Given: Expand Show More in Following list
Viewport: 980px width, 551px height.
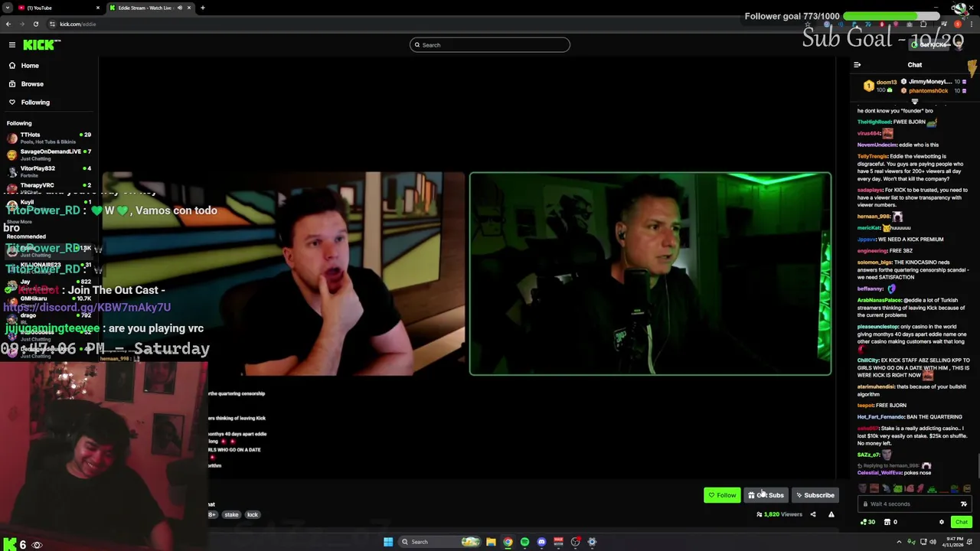Looking at the screenshot, I should [19, 222].
